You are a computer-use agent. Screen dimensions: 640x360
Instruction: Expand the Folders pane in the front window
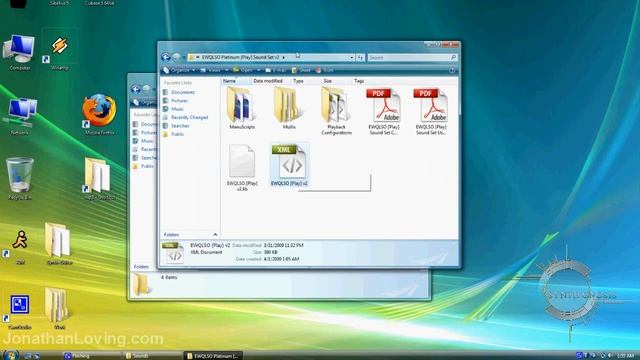pos(191,235)
